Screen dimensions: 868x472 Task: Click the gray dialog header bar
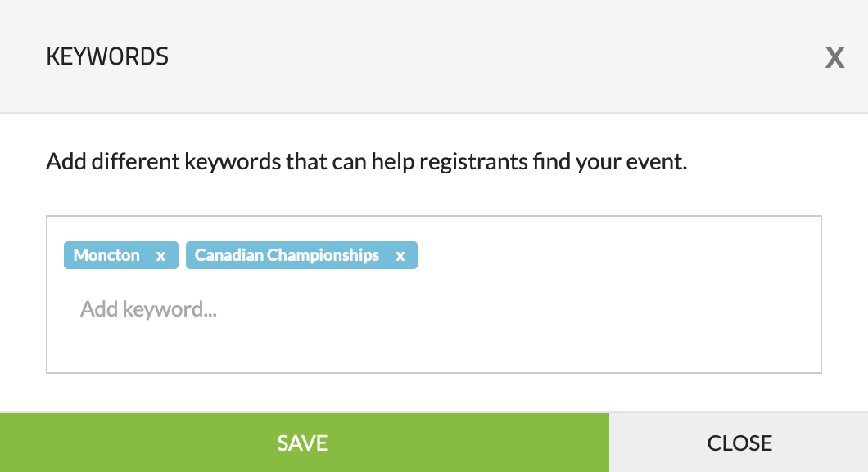491,56
